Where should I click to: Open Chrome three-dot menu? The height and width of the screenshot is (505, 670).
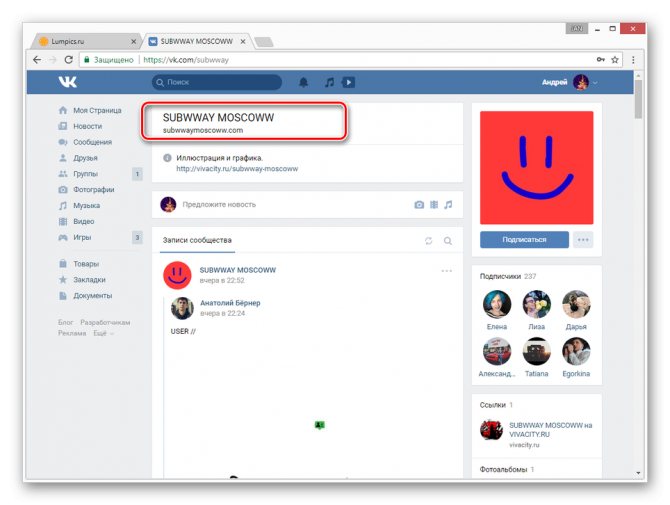point(633,60)
